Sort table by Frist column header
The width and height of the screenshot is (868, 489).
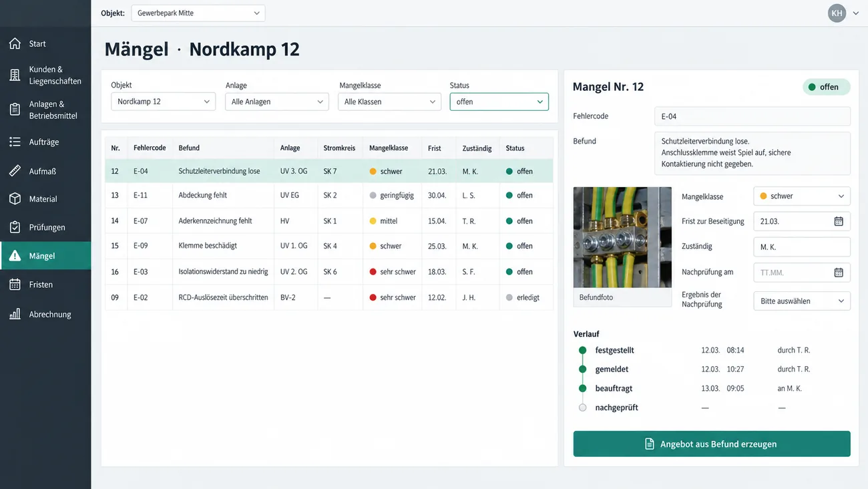point(435,148)
